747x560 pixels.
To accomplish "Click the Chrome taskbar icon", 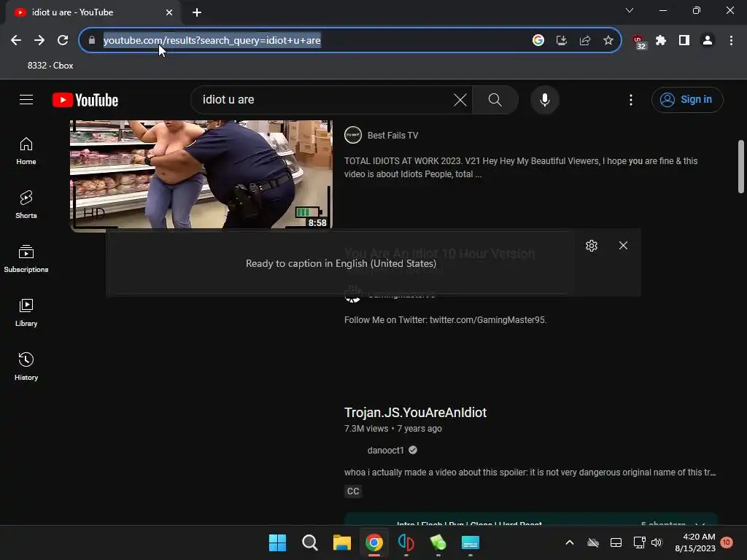I will point(374,542).
